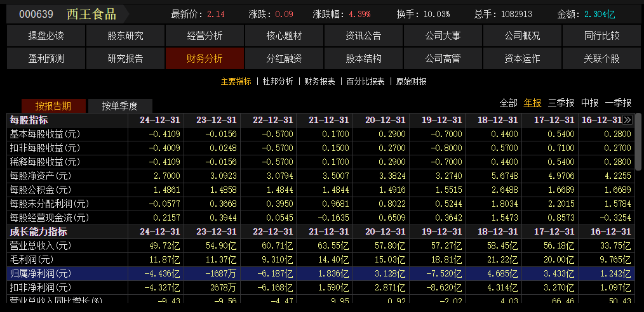This screenshot has height=312, width=644.
Task: Filter reports by 年报
Action: [x=532, y=103]
